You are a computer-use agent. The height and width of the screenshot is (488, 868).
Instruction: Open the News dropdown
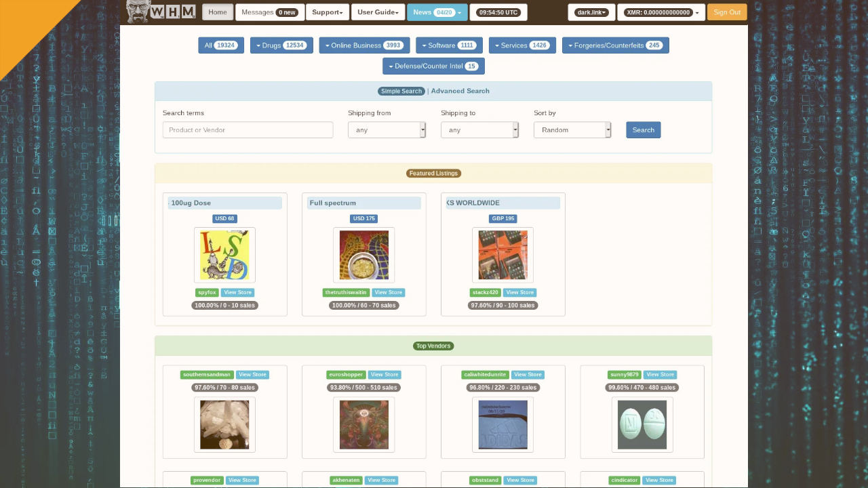click(x=437, y=12)
